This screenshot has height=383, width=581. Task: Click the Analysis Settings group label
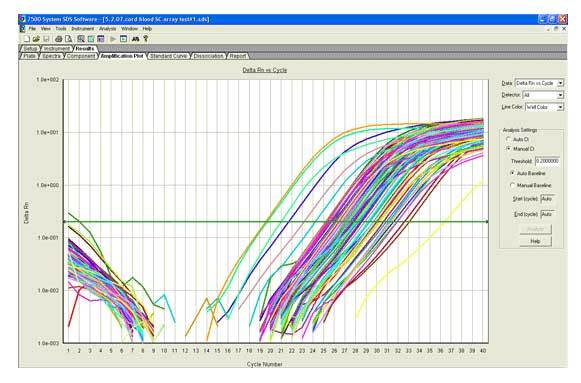(519, 130)
